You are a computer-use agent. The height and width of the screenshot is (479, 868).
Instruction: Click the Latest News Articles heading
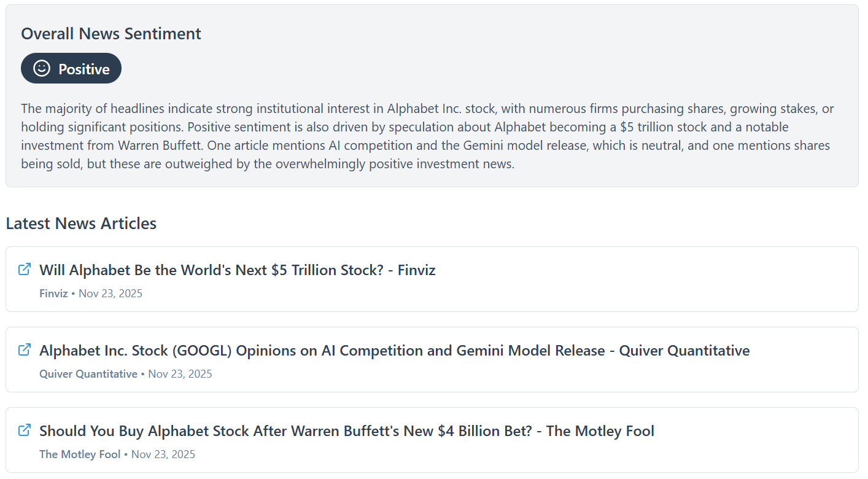click(x=81, y=224)
